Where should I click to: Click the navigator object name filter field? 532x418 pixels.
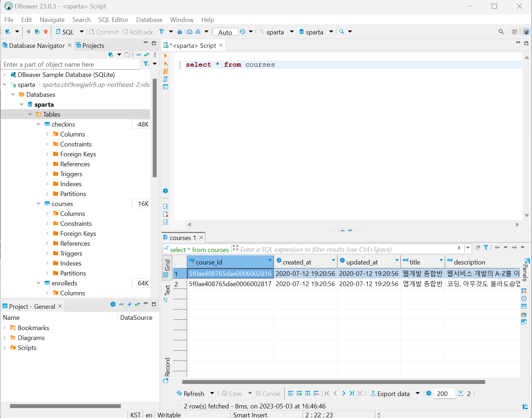[x=71, y=65]
